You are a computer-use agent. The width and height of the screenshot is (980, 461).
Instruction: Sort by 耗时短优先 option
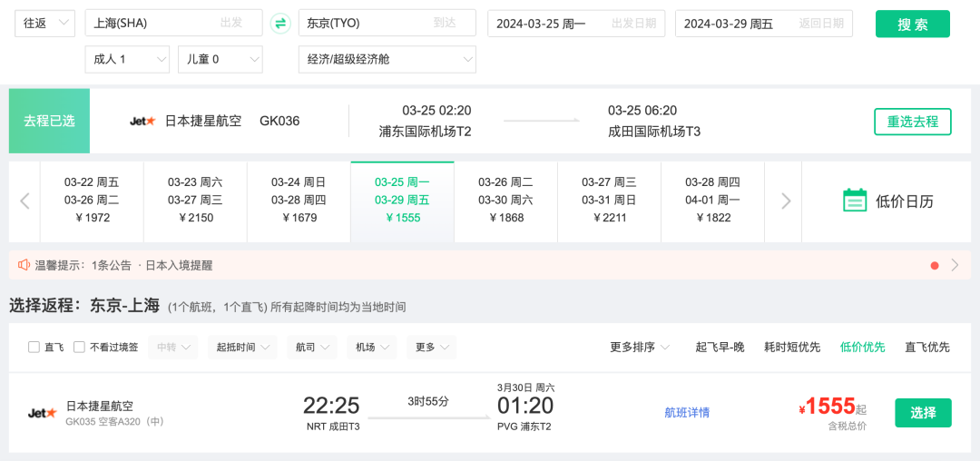[x=792, y=347]
